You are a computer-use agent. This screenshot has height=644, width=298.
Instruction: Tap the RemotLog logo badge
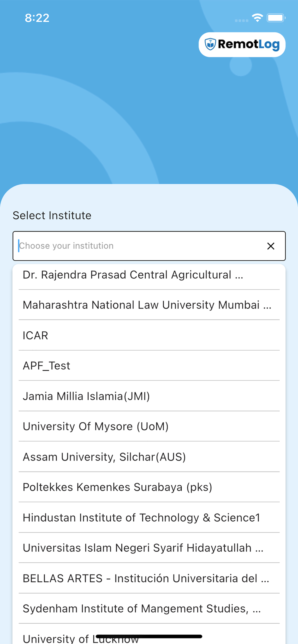242,45
